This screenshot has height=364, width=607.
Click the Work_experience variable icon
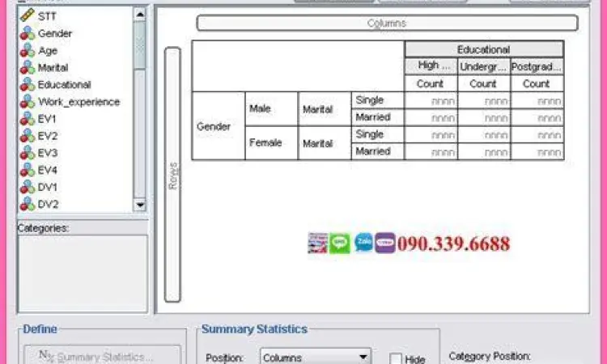click(27, 101)
